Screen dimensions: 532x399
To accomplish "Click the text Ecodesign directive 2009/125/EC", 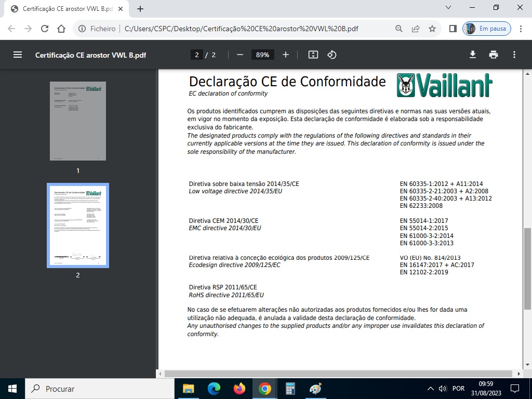I will [235, 265].
